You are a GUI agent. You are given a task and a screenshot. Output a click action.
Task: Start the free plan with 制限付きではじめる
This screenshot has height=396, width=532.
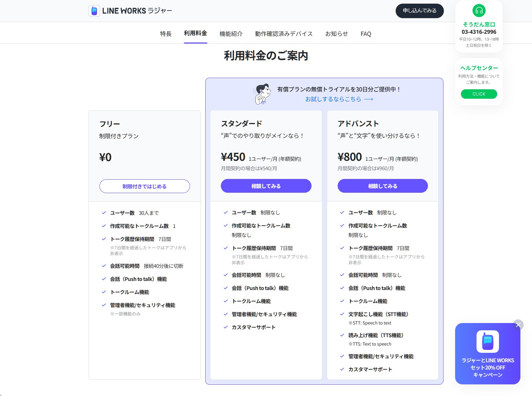point(145,186)
